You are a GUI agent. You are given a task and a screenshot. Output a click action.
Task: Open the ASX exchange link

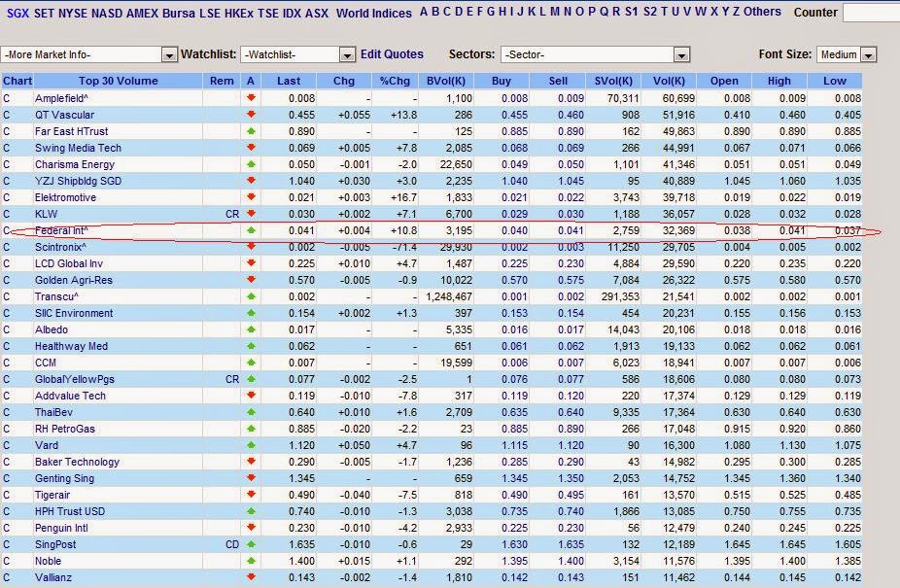[x=317, y=13]
